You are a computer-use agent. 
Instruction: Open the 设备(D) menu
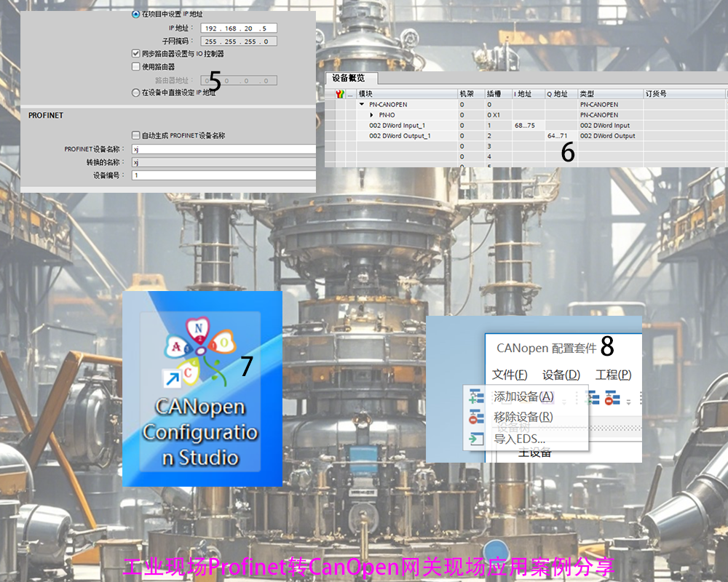click(x=561, y=375)
